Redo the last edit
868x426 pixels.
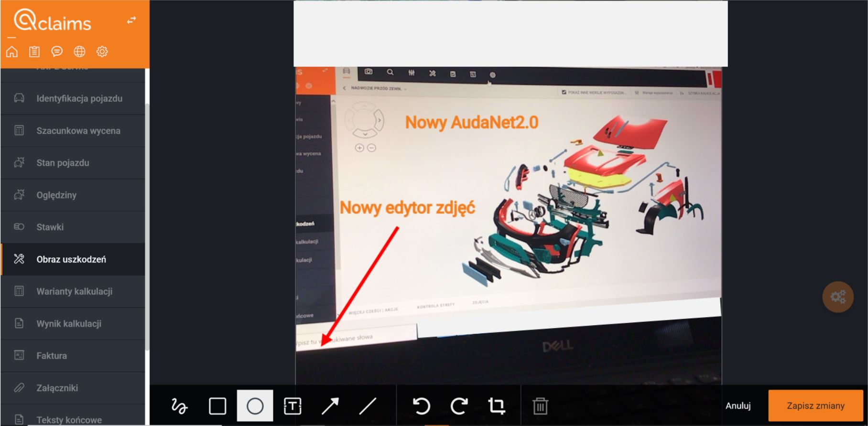tap(459, 406)
